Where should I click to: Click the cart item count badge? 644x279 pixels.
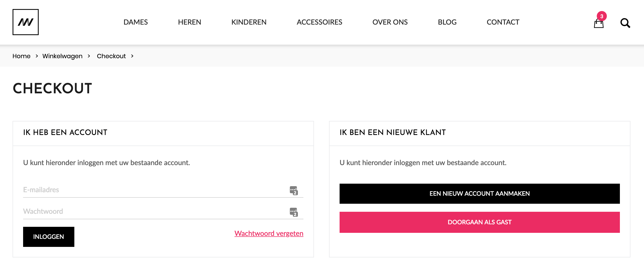click(602, 16)
